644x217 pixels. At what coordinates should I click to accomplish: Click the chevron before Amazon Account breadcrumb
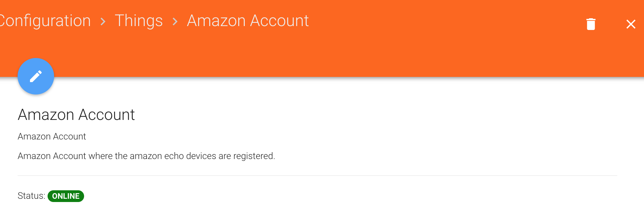175,22
